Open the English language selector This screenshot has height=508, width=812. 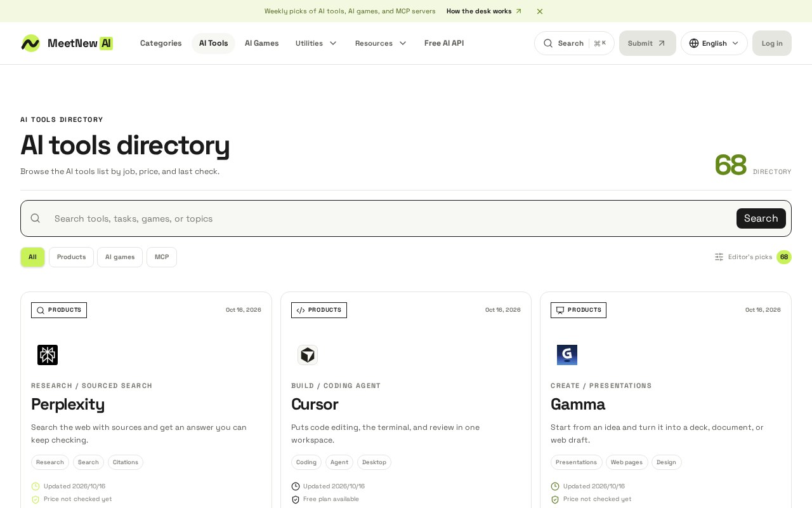(x=714, y=43)
